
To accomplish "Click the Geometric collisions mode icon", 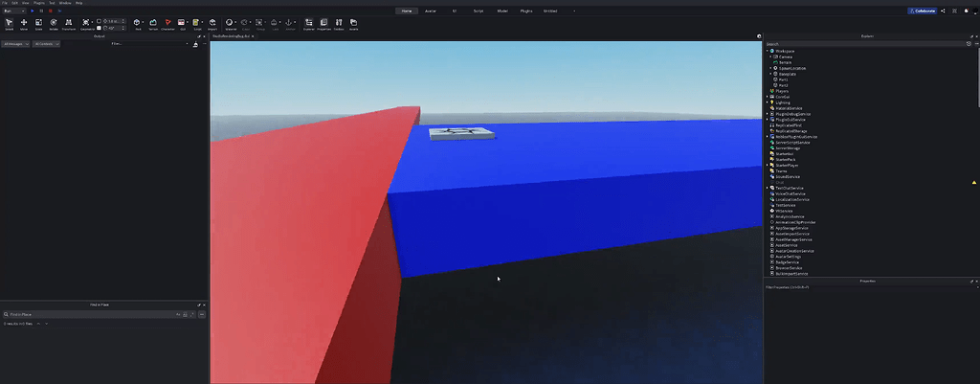I will [85, 23].
